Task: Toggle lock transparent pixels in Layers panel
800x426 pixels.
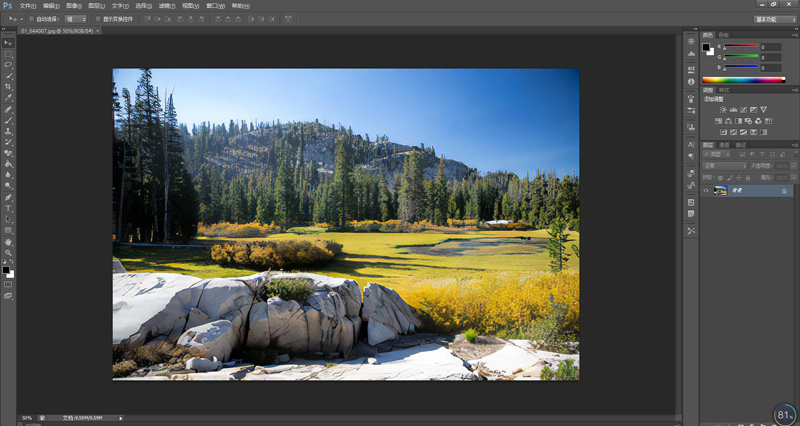Action: point(720,178)
